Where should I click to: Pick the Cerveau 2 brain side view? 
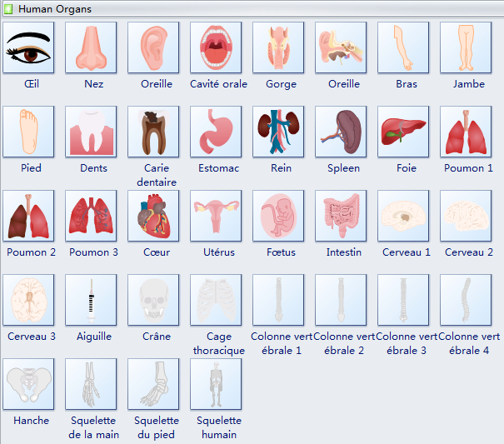coord(466,216)
